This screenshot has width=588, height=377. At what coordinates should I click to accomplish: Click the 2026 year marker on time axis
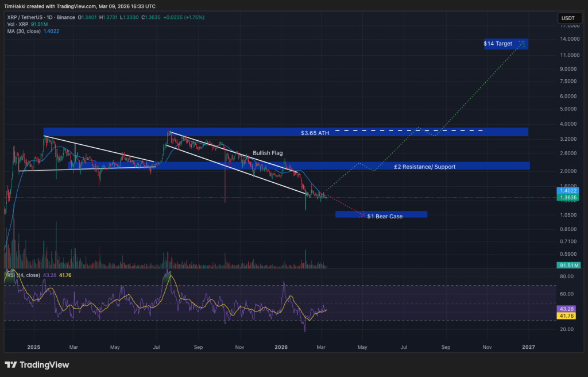281,347
